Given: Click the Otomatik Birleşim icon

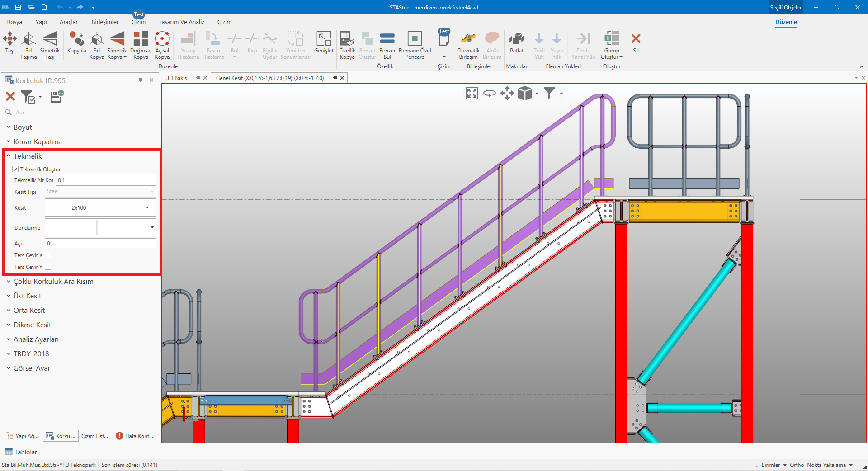Looking at the screenshot, I should pos(468,39).
